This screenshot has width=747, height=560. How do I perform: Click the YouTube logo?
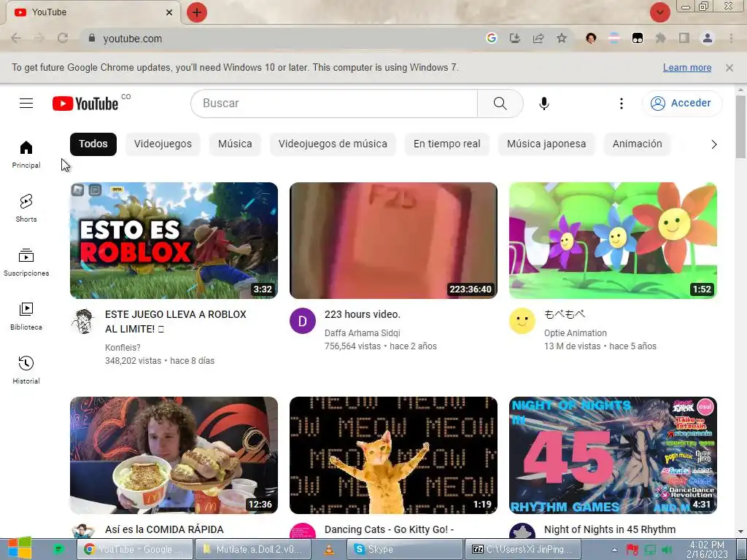point(86,104)
